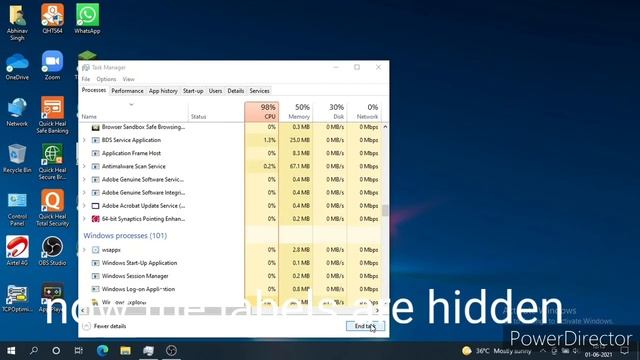
Task: Open Quick Heal Safe Banking shortcut
Action: pos(52,115)
